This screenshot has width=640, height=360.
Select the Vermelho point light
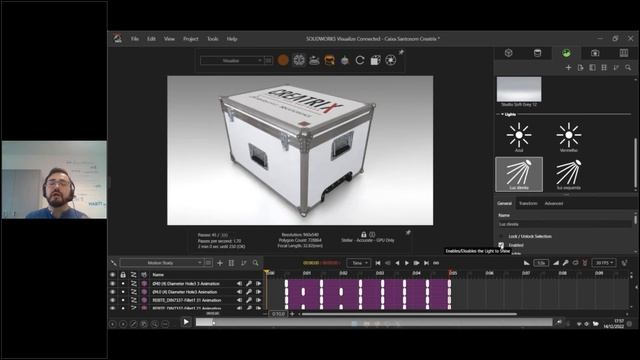(x=569, y=137)
